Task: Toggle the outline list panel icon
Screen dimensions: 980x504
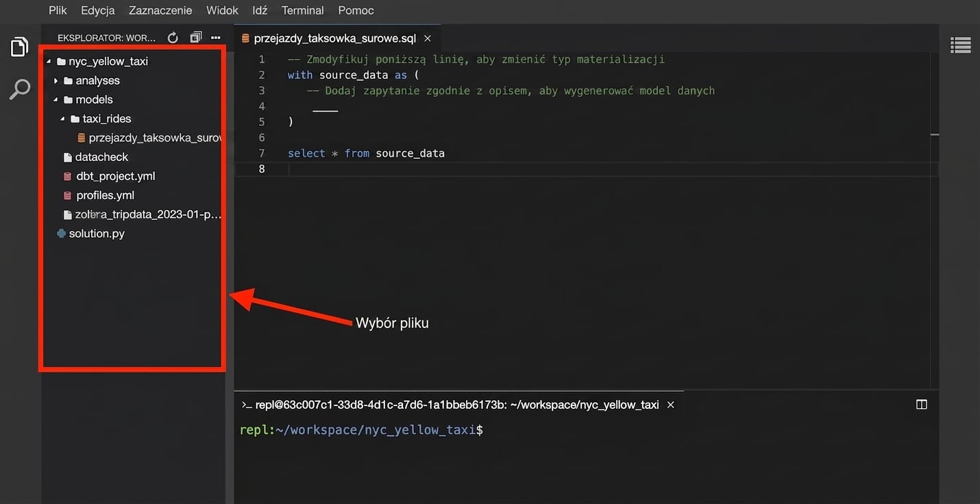Action: [960, 45]
